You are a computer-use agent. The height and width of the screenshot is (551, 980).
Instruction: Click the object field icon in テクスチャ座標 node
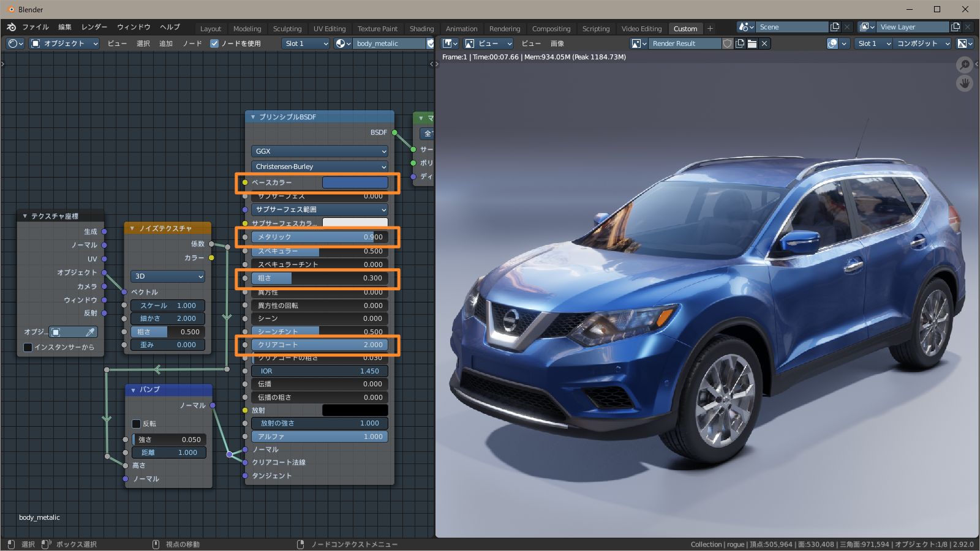pos(56,332)
